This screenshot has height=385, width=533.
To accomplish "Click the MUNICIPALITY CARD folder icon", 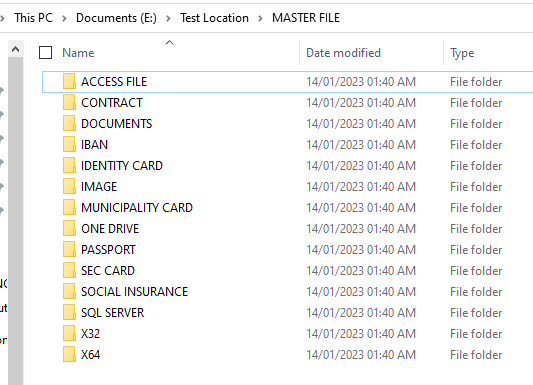I will pyautogui.click(x=69, y=208).
